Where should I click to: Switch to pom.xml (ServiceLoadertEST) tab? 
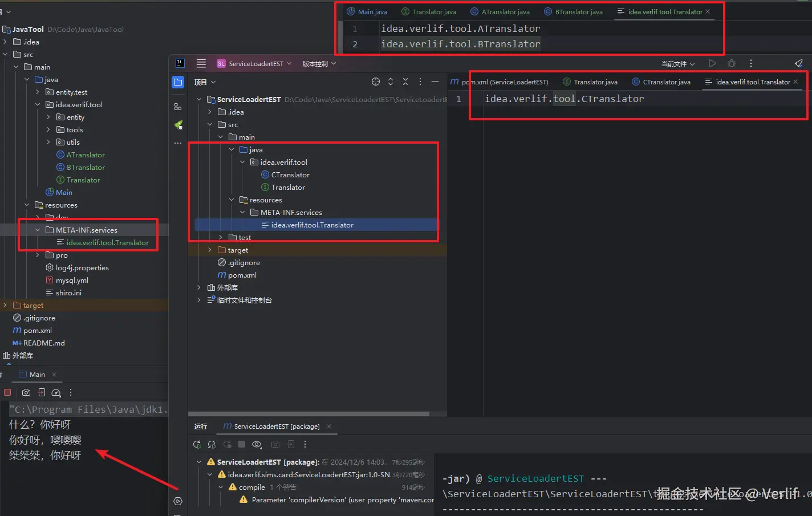click(500, 82)
